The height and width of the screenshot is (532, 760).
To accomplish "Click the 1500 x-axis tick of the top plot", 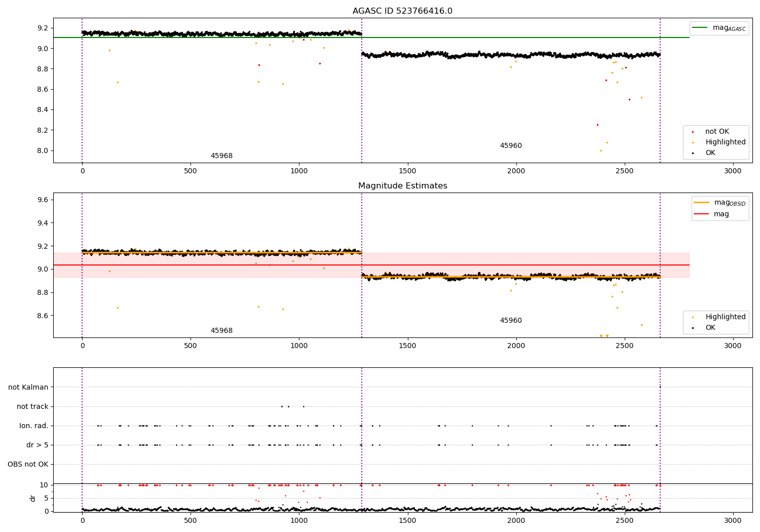I will [x=407, y=171].
